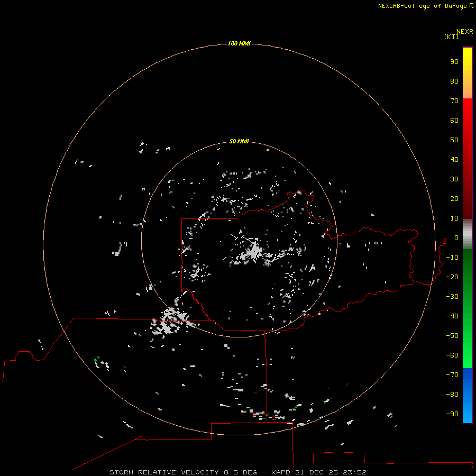The width and height of the screenshot is (476, 476).
Task: Click the -50 value on the velocity scale
Action: [x=452, y=336]
